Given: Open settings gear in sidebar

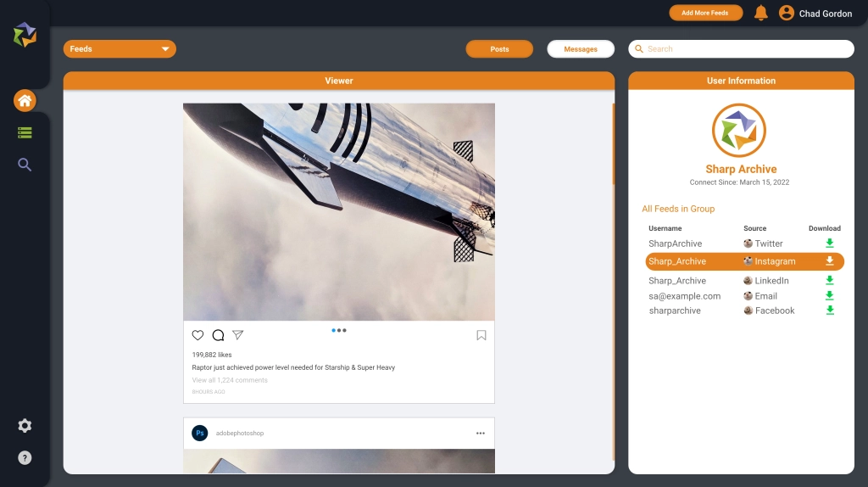Looking at the screenshot, I should coord(25,426).
